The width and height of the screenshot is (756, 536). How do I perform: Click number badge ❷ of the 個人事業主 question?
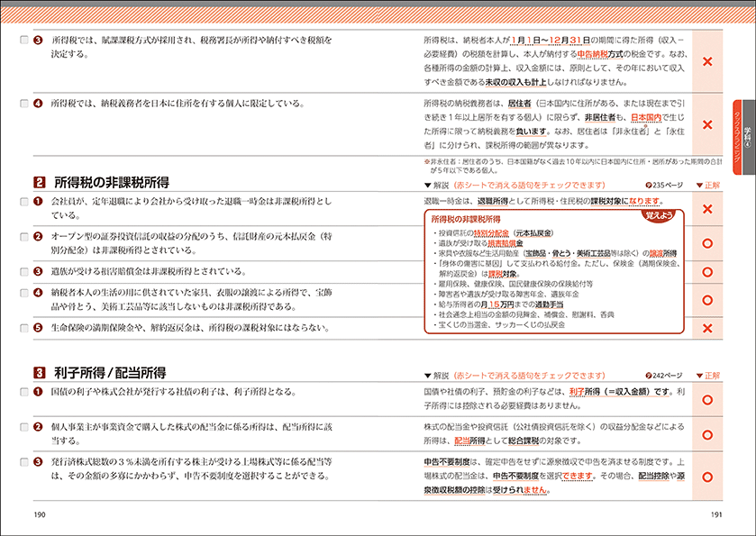point(38,427)
